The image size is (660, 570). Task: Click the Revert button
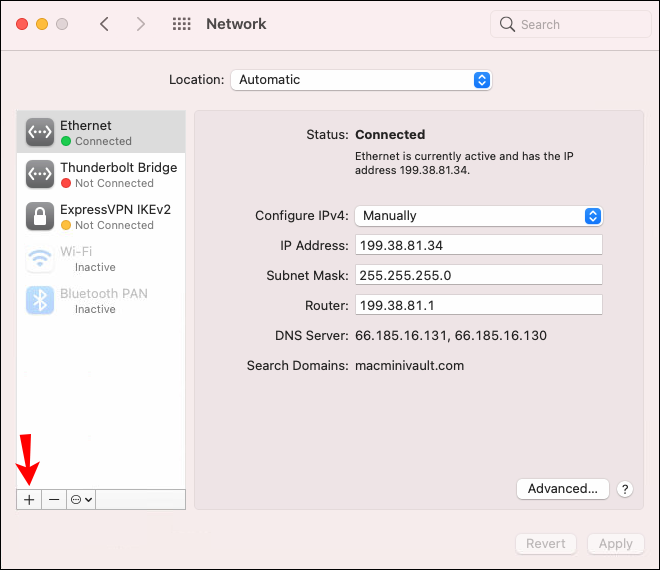coord(546,544)
